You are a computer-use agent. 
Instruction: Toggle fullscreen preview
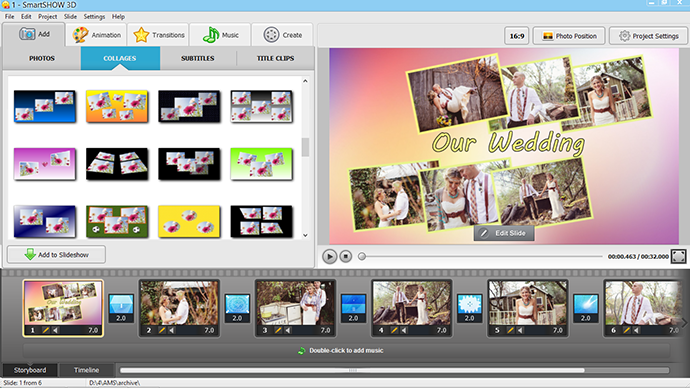tap(678, 256)
